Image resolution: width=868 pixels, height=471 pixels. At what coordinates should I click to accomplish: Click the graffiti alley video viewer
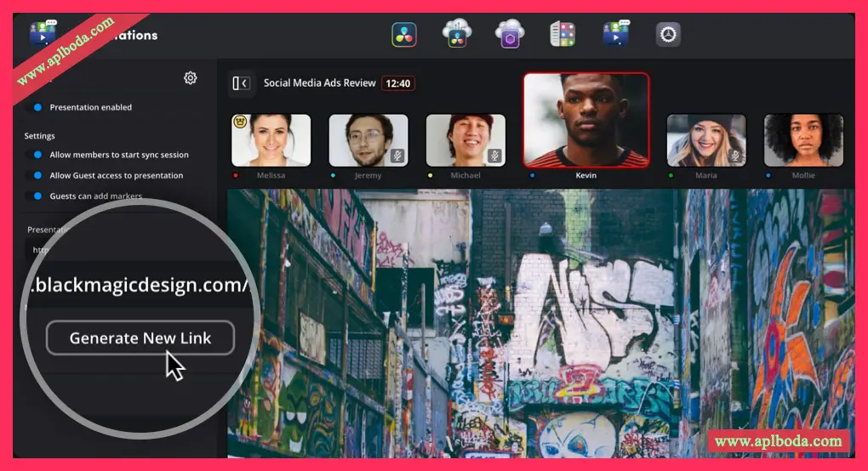click(x=541, y=323)
